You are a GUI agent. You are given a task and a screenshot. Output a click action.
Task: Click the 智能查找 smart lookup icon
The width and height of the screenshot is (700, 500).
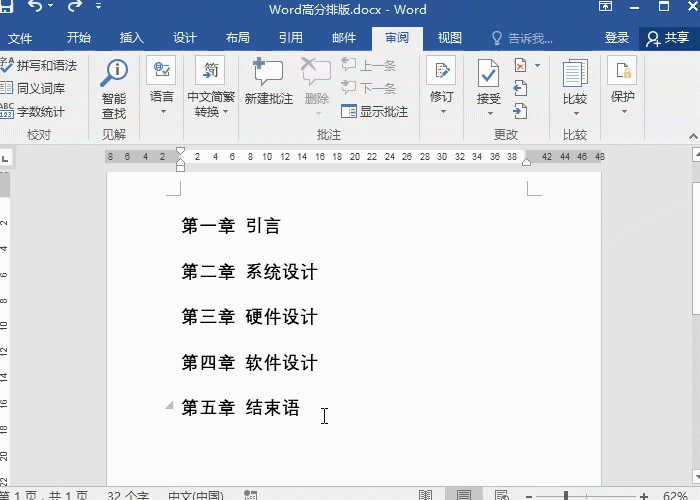pyautogui.click(x=114, y=74)
